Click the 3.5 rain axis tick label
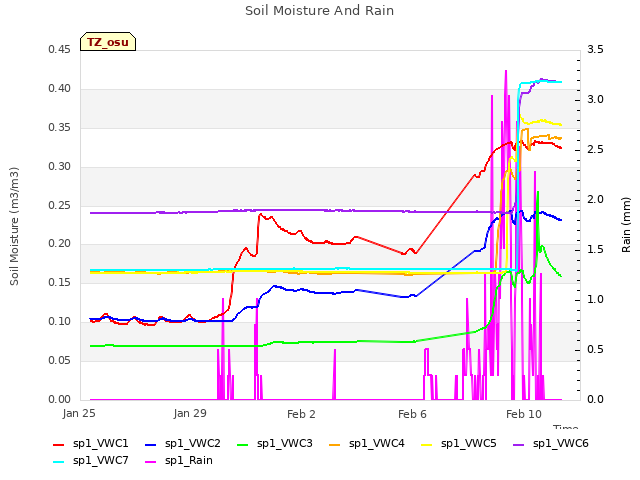The height and width of the screenshot is (480, 640). coord(596,50)
